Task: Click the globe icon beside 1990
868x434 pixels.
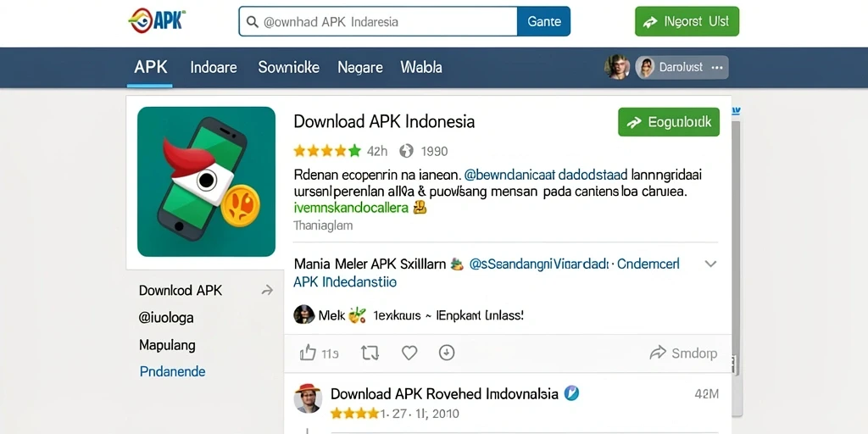Action: coord(406,151)
